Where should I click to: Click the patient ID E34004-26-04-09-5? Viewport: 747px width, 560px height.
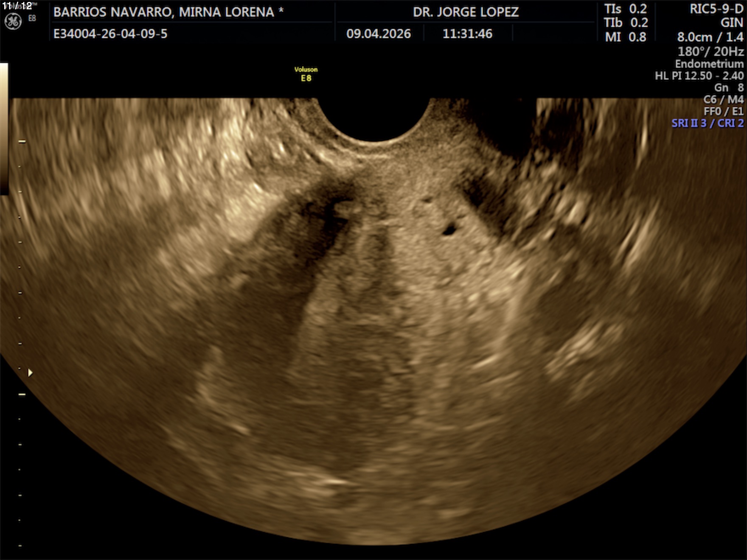click(110, 34)
